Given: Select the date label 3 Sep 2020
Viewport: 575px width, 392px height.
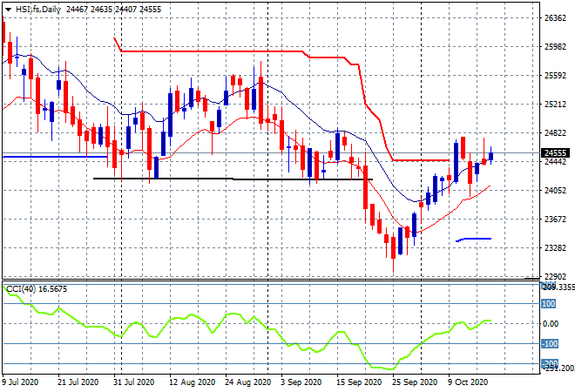Looking at the screenshot, I should pos(301,382).
